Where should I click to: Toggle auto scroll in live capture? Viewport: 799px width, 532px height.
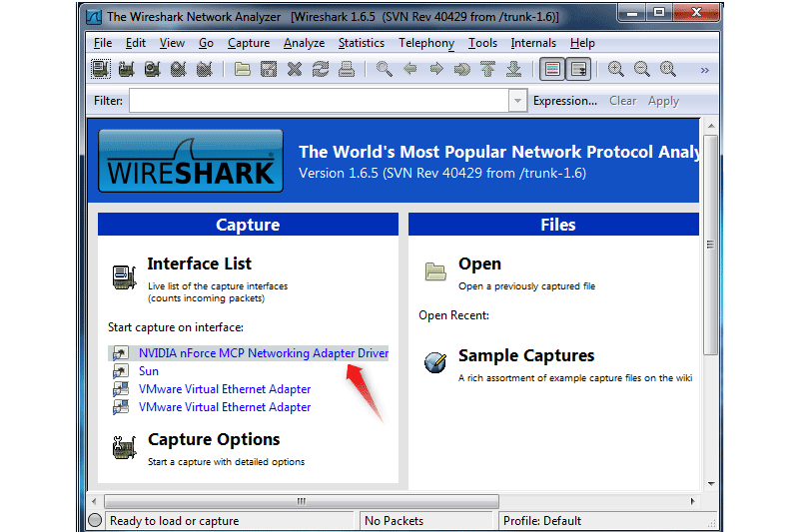coord(578,69)
